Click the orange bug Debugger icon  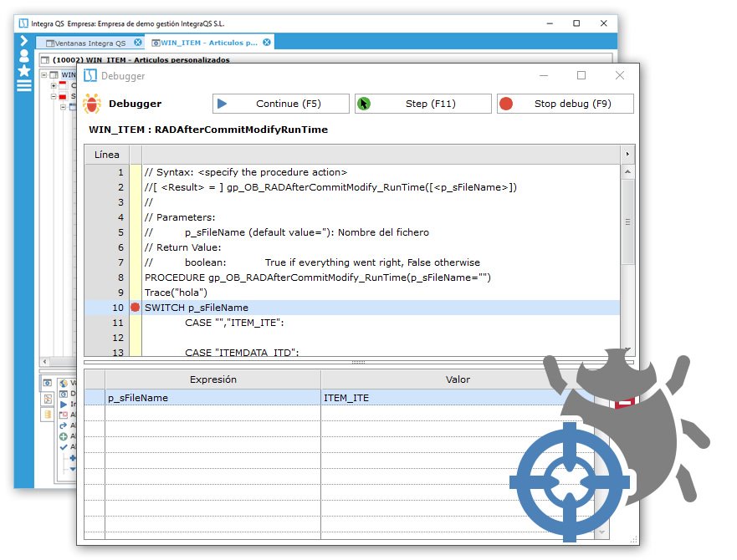tap(92, 104)
